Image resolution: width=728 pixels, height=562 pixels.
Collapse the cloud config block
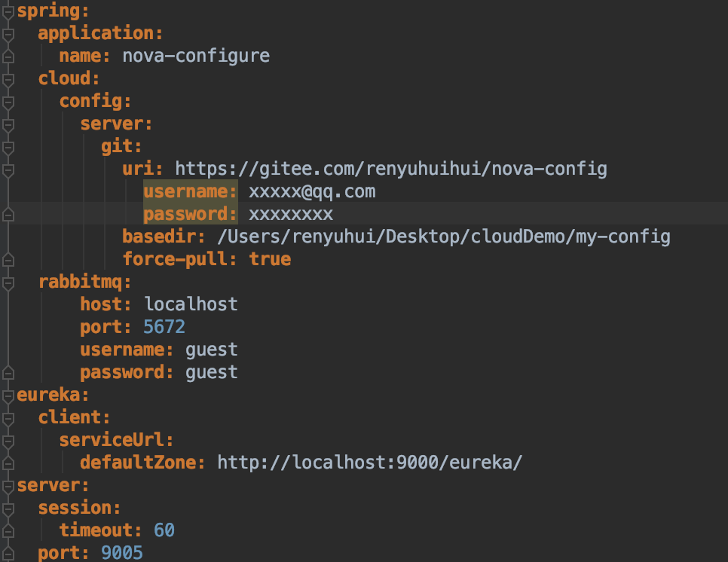(x=8, y=102)
